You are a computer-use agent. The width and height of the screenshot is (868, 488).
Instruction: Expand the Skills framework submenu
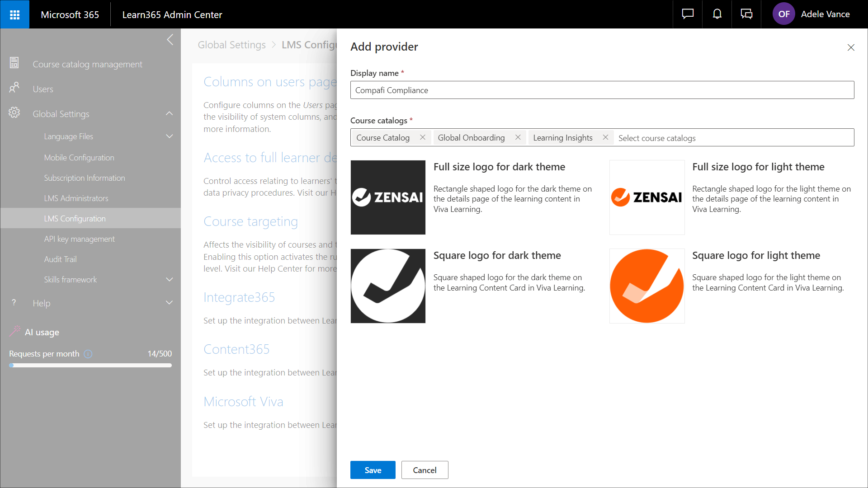pyautogui.click(x=170, y=280)
